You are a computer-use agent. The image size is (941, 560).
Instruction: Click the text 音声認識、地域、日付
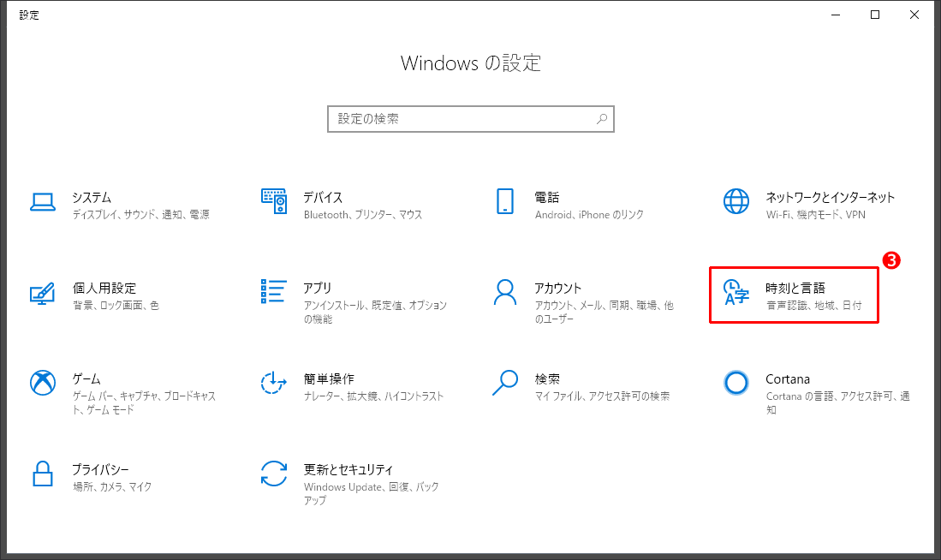click(x=813, y=306)
